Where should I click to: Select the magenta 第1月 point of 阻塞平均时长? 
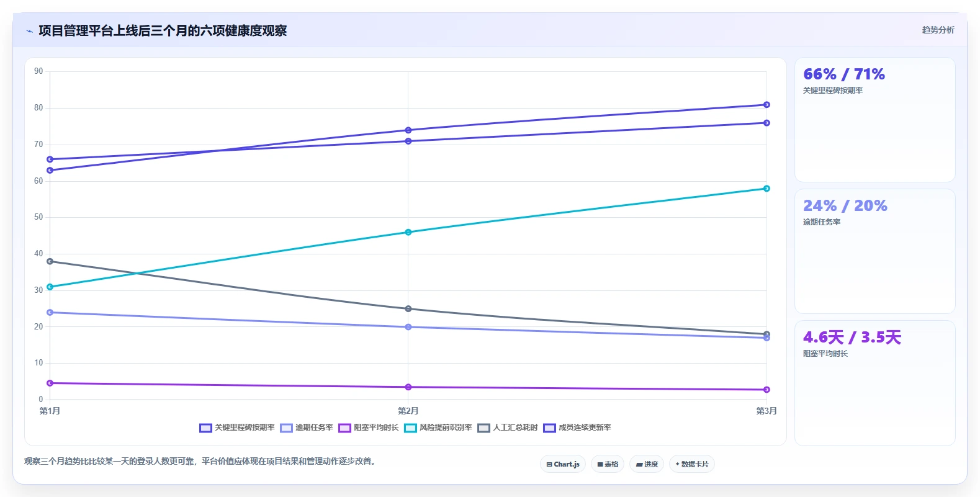pos(50,383)
